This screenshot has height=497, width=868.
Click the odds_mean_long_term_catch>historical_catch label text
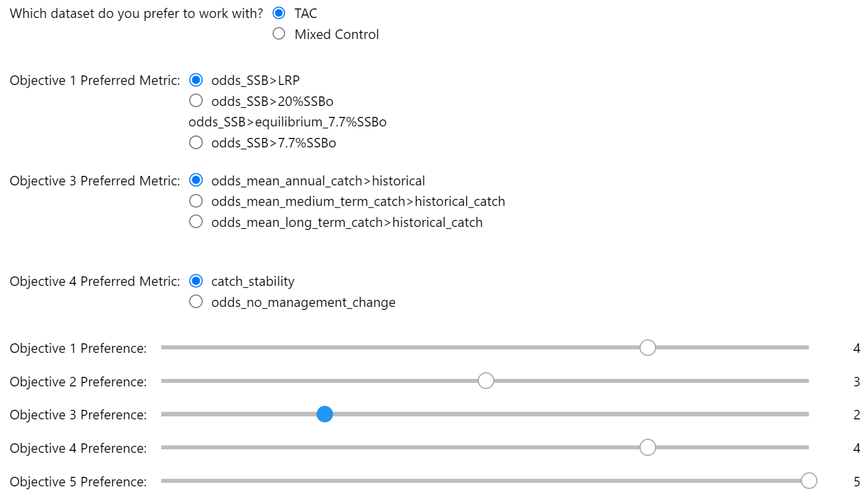(x=347, y=222)
